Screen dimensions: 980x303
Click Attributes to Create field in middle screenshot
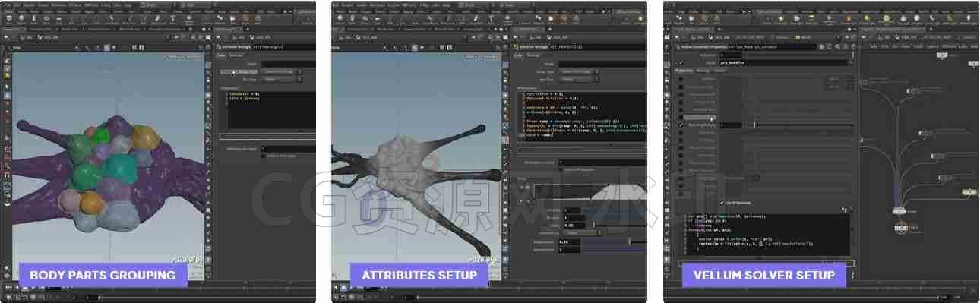point(604,162)
